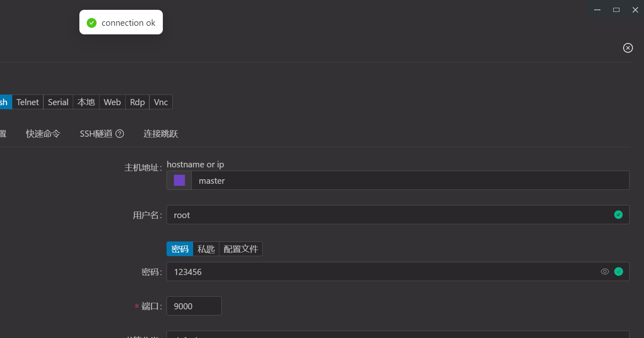Viewport: 644px width, 338px height.
Task: Select the Vnc connection type
Action: coord(161,102)
